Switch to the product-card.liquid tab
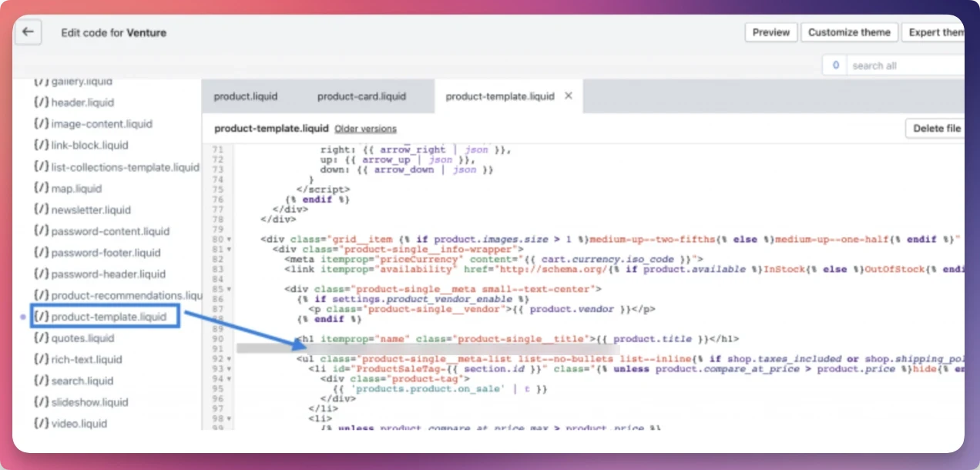This screenshot has height=470, width=980. (x=361, y=96)
